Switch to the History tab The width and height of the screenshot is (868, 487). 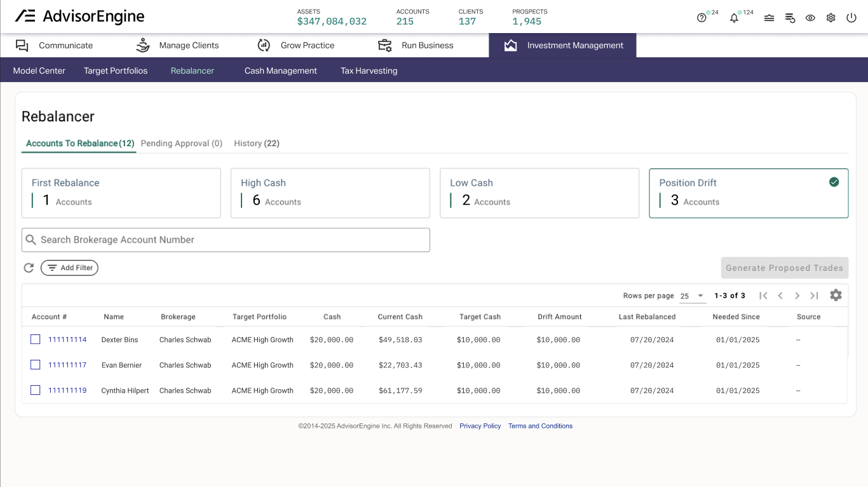(x=256, y=143)
